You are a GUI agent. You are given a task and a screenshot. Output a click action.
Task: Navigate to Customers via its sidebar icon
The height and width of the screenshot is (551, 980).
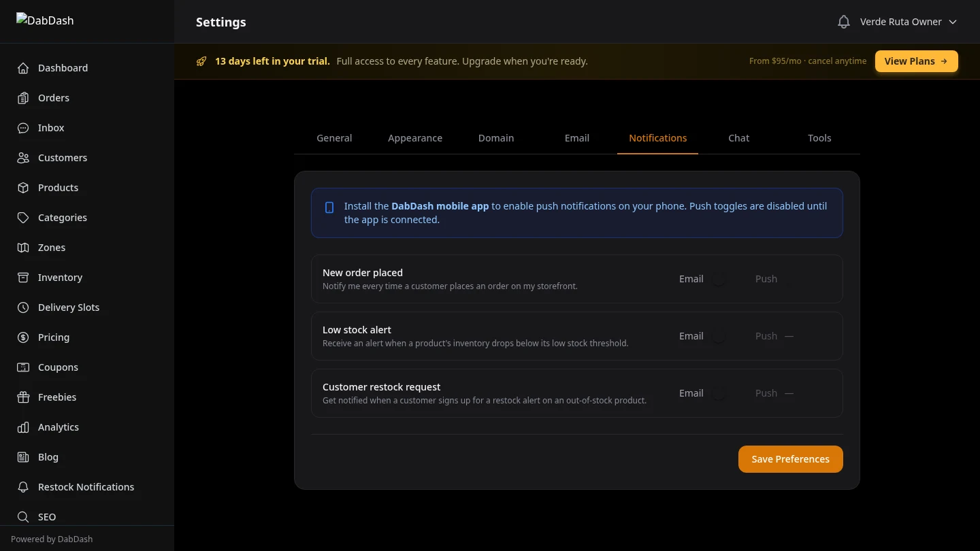[22, 157]
